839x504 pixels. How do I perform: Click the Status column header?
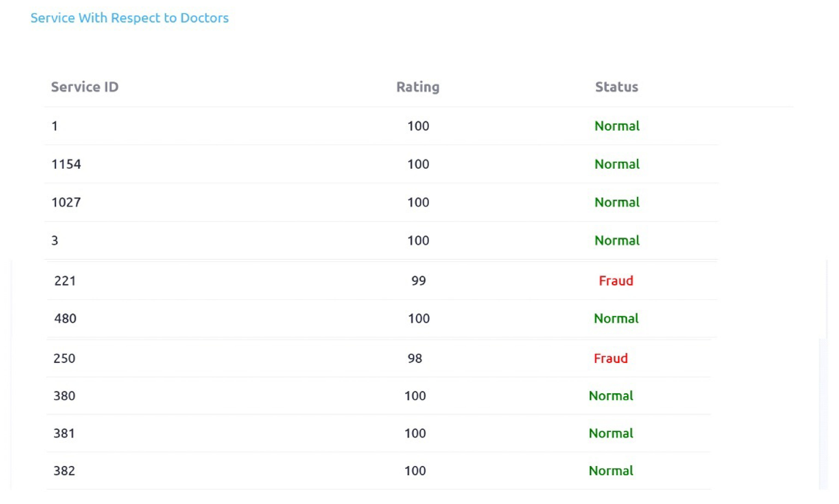(x=616, y=87)
